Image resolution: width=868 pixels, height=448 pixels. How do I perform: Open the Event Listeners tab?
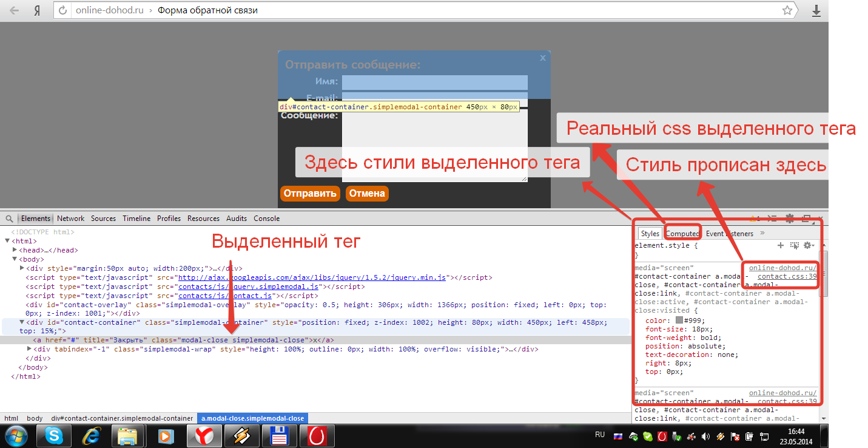(730, 234)
